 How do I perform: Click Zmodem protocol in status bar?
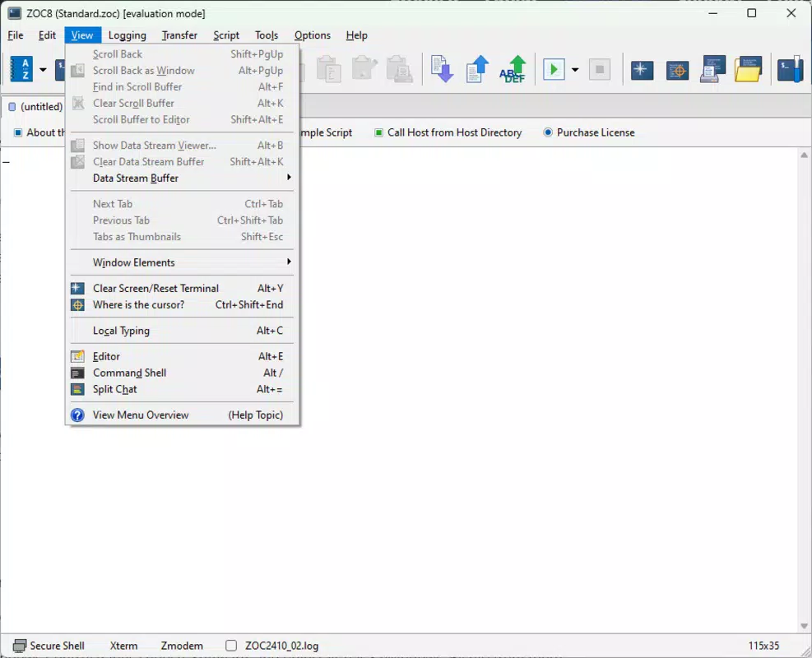[x=182, y=646]
